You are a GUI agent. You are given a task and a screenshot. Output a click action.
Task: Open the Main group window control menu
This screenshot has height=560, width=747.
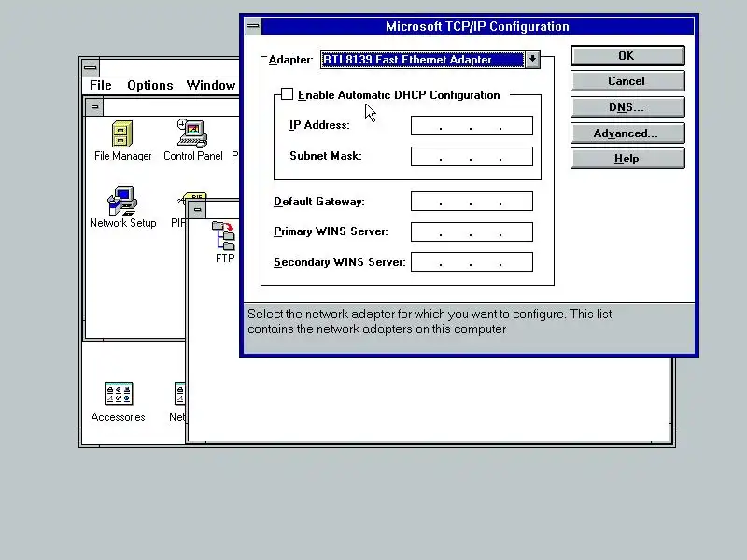tap(95, 106)
